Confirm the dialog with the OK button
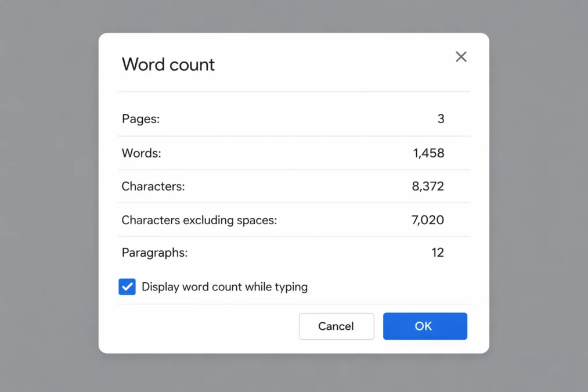Screen dimensions: 588x392 [x=424, y=326]
